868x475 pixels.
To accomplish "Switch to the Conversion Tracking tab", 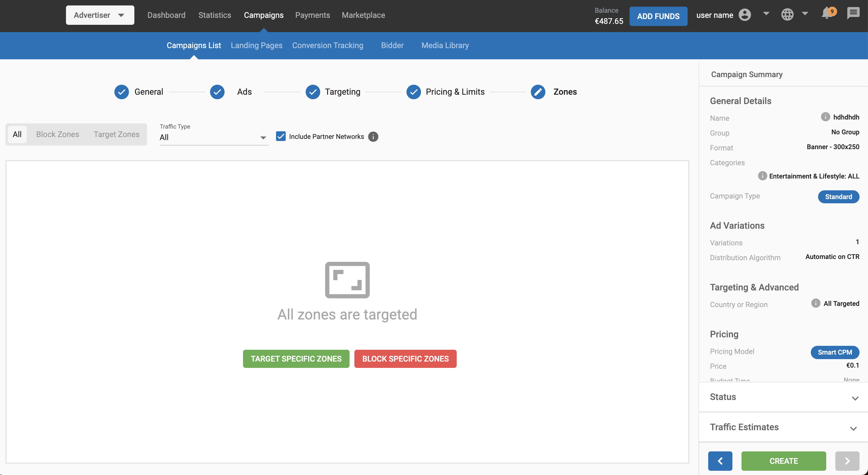I will [x=327, y=45].
